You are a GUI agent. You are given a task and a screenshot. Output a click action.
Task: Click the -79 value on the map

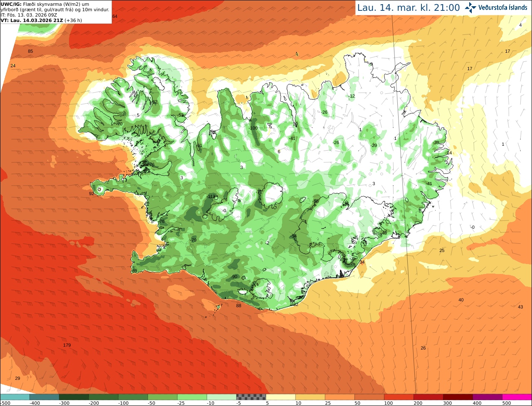pyautogui.click(x=193, y=240)
